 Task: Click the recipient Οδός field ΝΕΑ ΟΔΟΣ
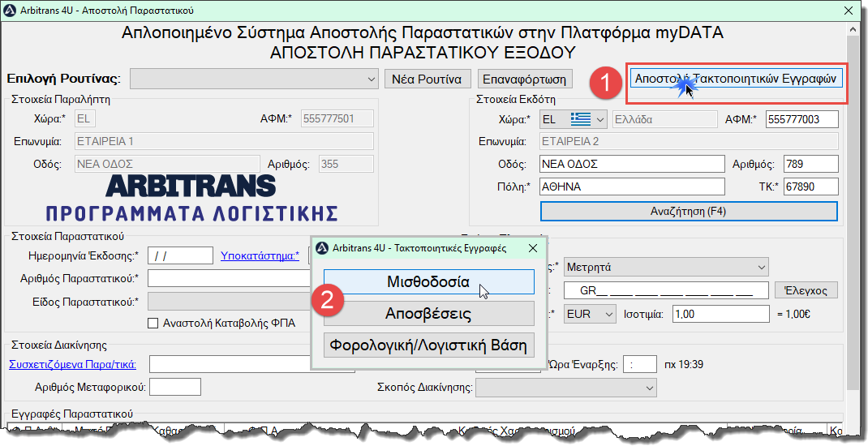(167, 164)
